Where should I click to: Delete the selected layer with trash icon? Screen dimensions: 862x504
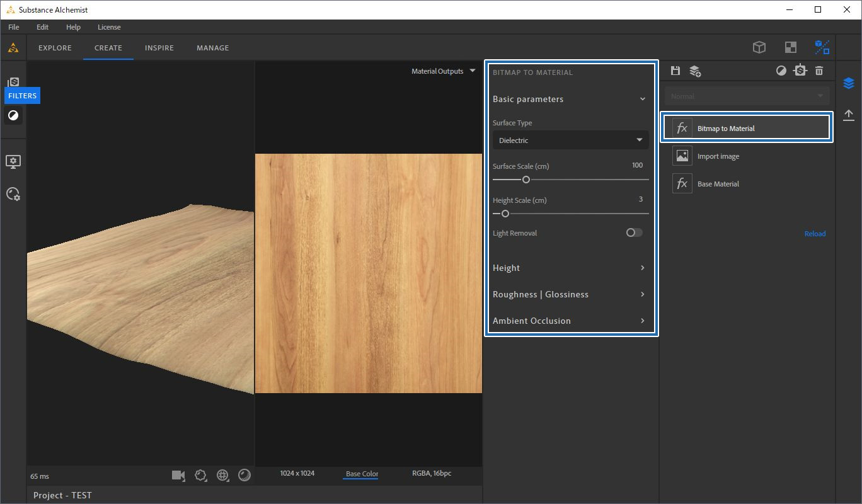[819, 71]
